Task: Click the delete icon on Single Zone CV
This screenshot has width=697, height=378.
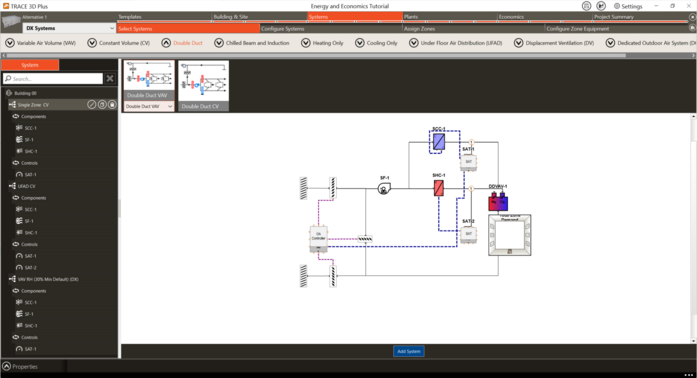Action: pos(112,105)
